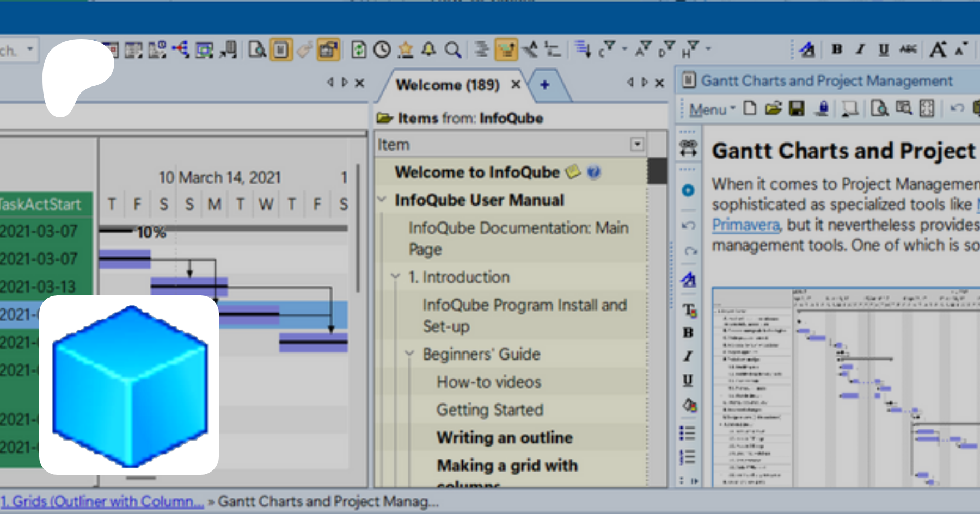The width and height of the screenshot is (980, 514).
Task: Click the strikethrough ABC icon
Action: tap(908, 49)
